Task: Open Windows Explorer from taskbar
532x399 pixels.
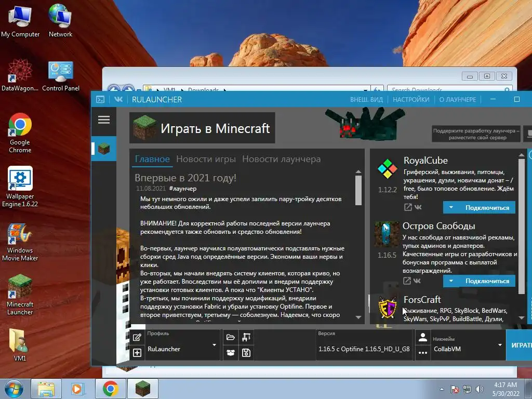Action: click(x=46, y=389)
